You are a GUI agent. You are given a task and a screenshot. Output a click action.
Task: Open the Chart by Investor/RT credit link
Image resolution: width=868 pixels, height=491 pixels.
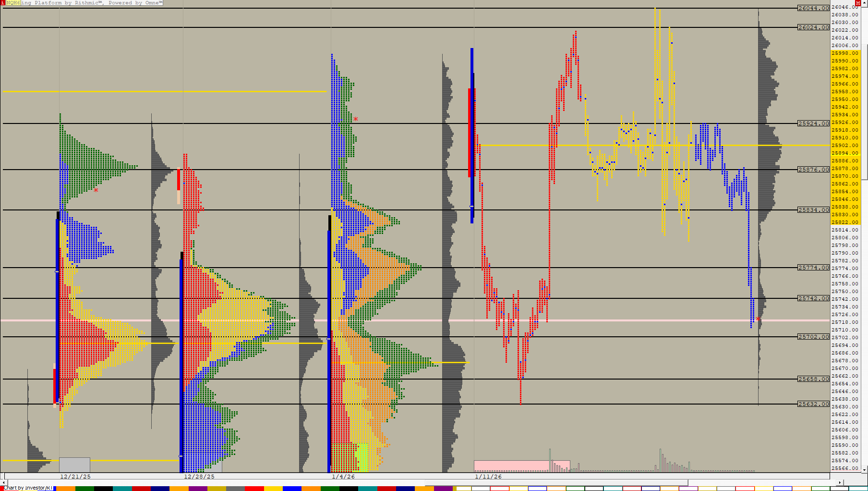click(28, 488)
